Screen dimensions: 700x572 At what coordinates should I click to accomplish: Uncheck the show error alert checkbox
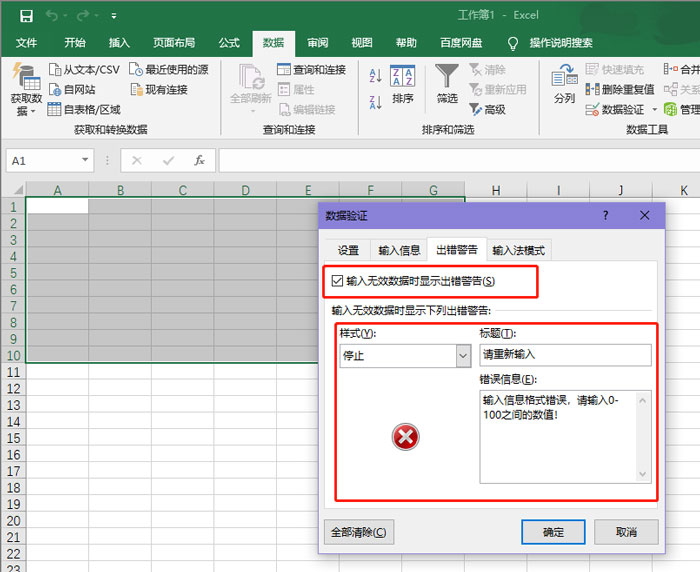[x=338, y=281]
